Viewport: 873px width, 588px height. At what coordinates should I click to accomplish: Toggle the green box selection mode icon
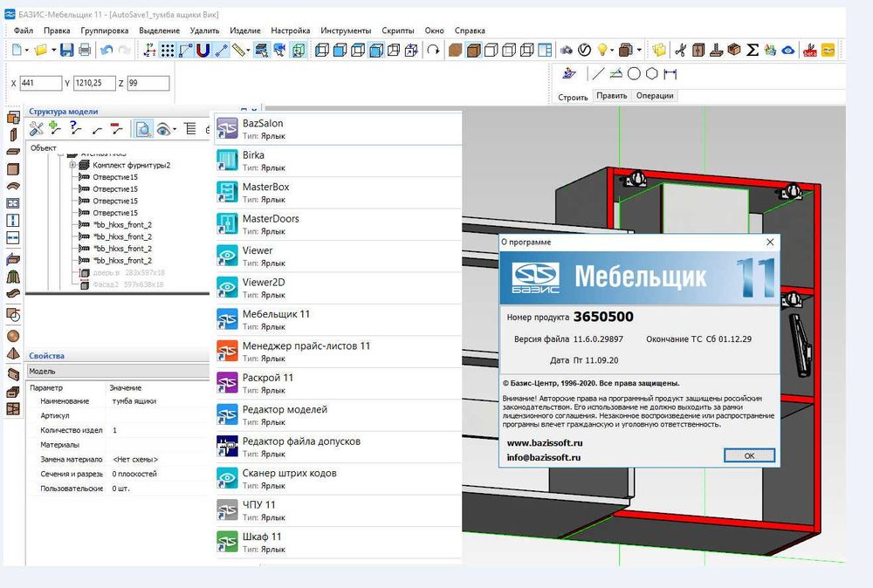tap(299, 50)
